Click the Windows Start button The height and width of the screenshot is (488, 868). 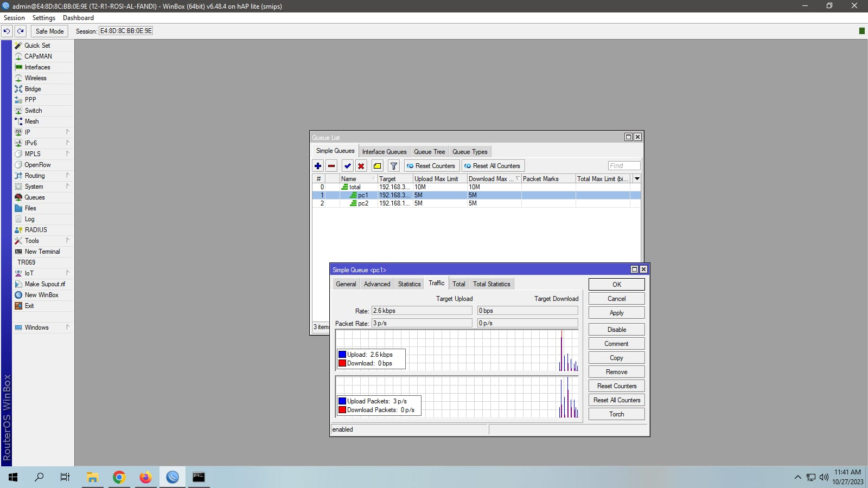coord(13,477)
